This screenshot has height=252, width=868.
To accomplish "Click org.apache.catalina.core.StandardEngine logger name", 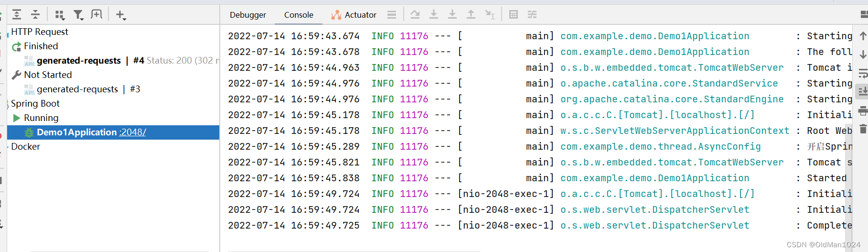I will coord(672,99).
